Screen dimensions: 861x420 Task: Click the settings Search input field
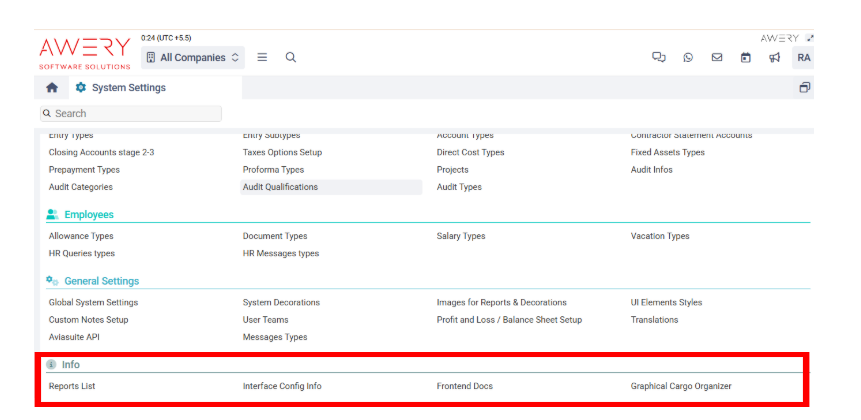click(131, 114)
